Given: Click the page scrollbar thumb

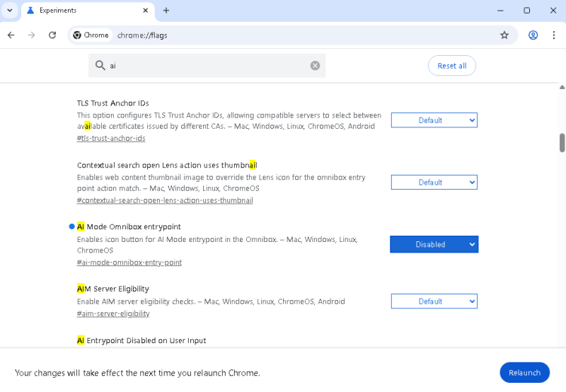Looking at the screenshot, I should [562, 143].
